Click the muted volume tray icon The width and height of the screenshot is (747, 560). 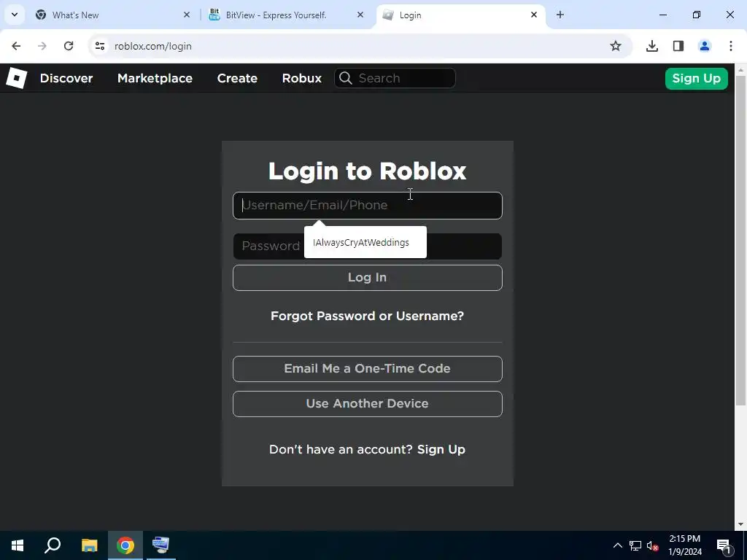click(653, 545)
